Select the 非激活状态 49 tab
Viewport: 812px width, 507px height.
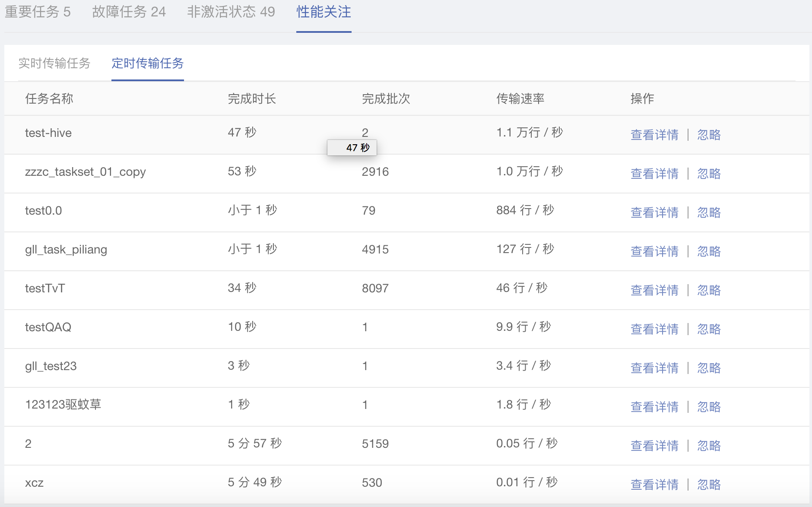tap(231, 12)
